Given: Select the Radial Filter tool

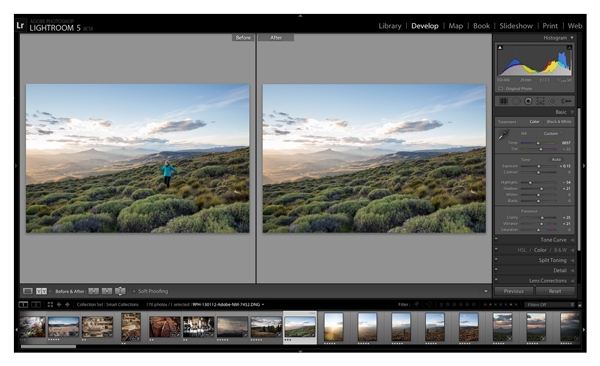Looking at the screenshot, I should (x=553, y=101).
